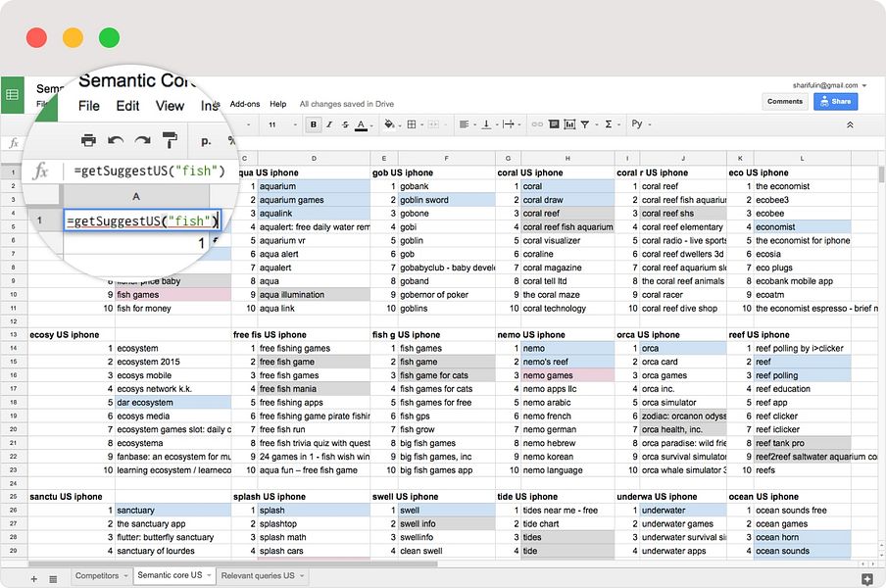The height and width of the screenshot is (588, 886).
Task: Toggle italic text formatting
Action: (329, 124)
